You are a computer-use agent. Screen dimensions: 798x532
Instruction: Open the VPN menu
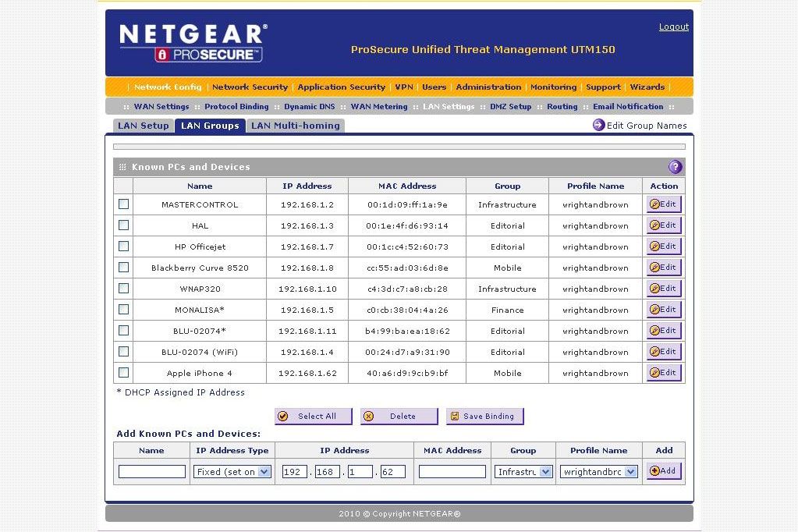pos(404,87)
